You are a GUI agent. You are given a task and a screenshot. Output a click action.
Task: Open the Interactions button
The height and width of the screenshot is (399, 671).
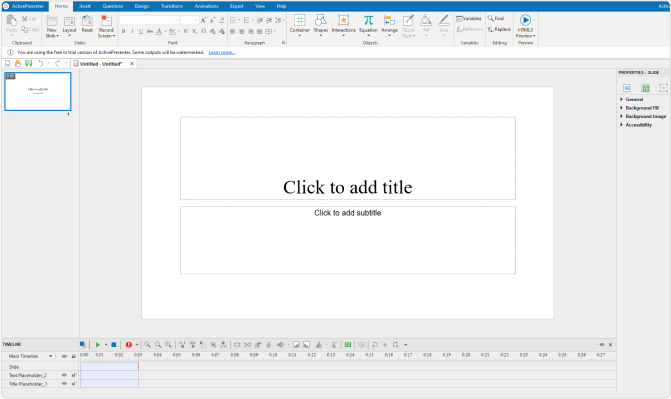pyautogui.click(x=343, y=25)
